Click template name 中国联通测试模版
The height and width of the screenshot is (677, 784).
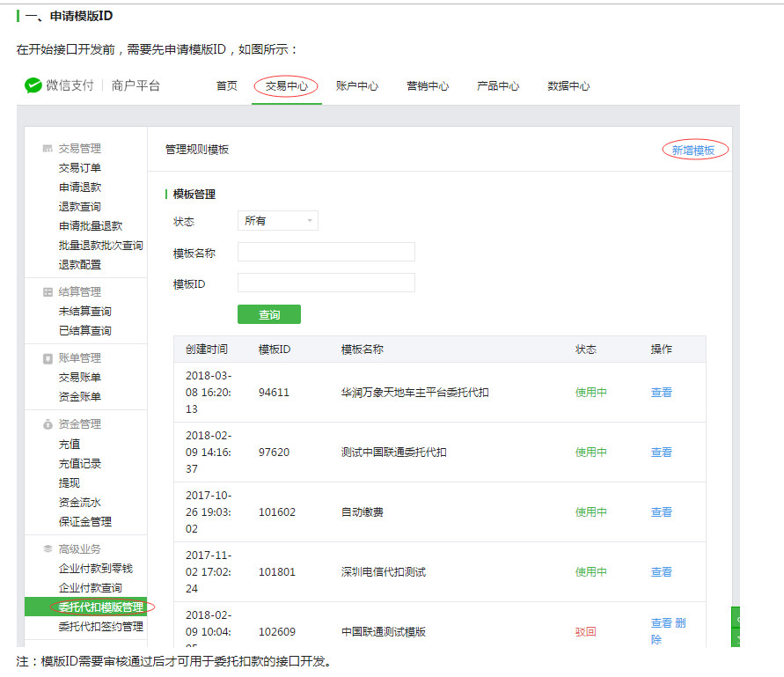[x=383, y=632]
